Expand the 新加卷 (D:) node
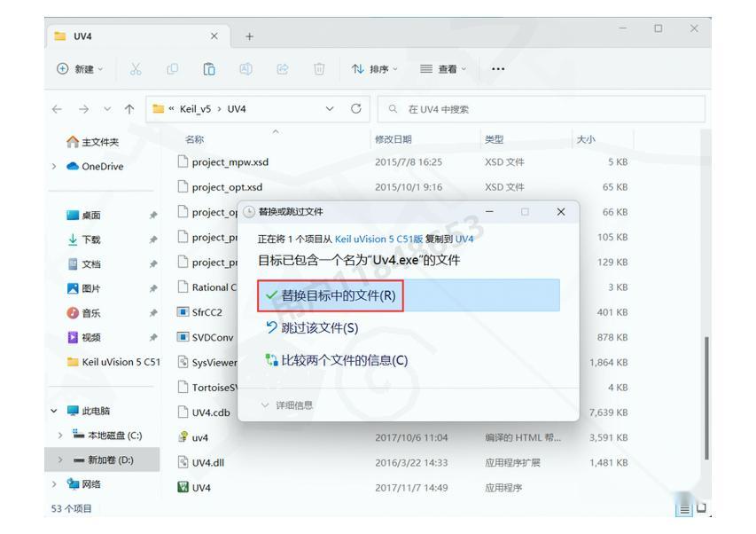This screenshot has height=534, width=756. 60,460
